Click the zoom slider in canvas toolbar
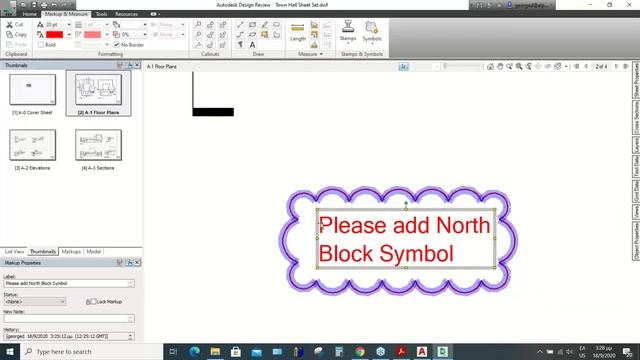Screen dimensions: 640x360 point(463,66)
